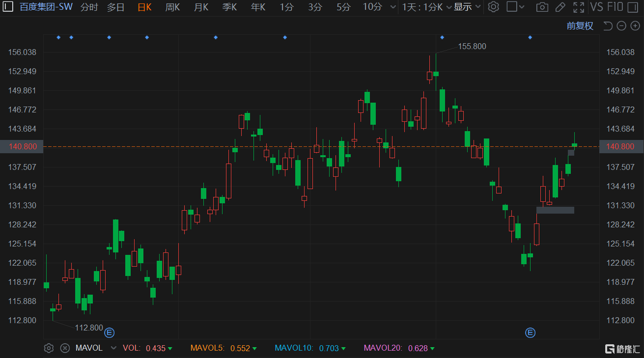Click the right-side E earnings marker
The height and width of the screenshot is (358, 644).
pyautogui.click(x=530, y=333)
